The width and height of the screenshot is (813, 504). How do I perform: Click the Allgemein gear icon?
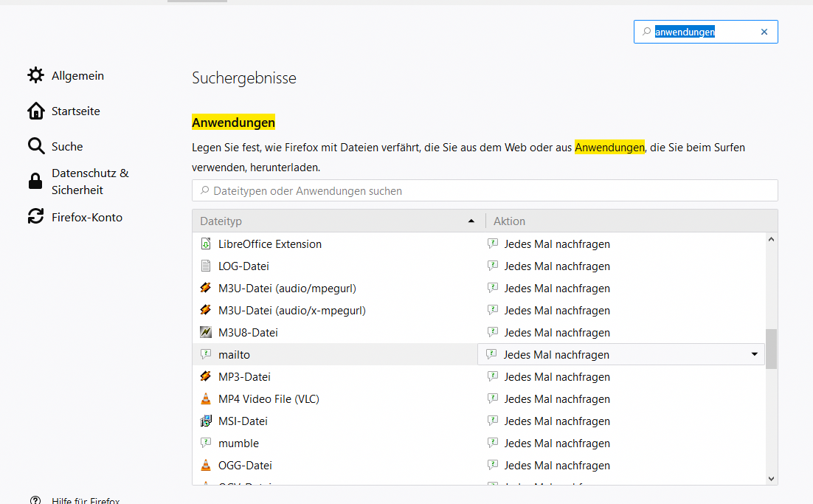pos(35,75)
